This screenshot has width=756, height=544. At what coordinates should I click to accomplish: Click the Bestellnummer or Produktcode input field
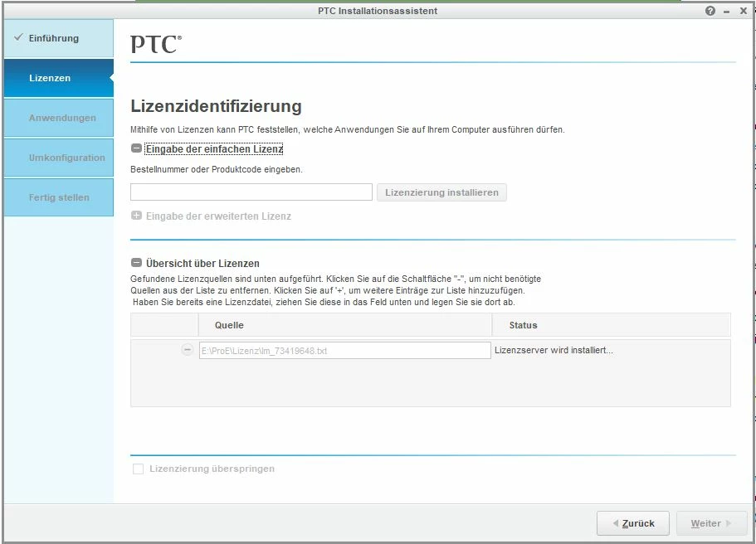(251, 192)
